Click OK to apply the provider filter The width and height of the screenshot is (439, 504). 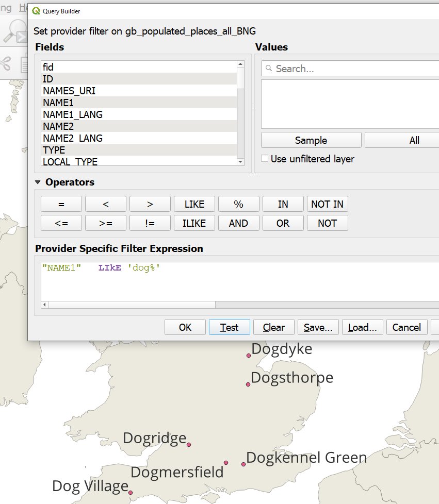pos(185,327)
